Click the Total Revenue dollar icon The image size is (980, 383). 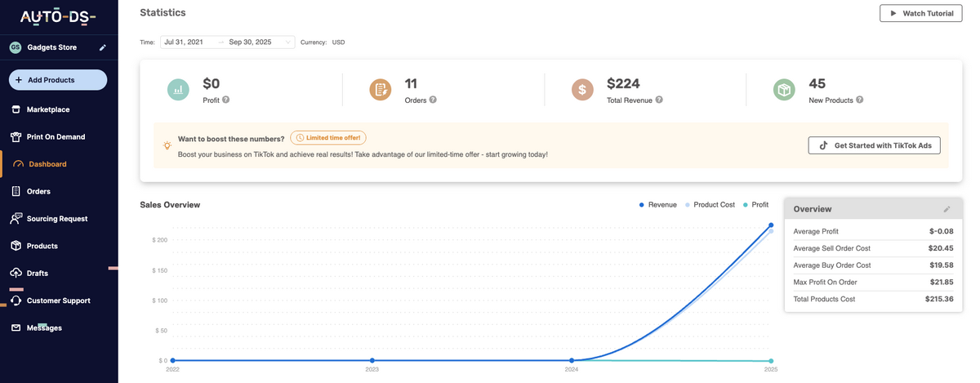coord(582,90)
